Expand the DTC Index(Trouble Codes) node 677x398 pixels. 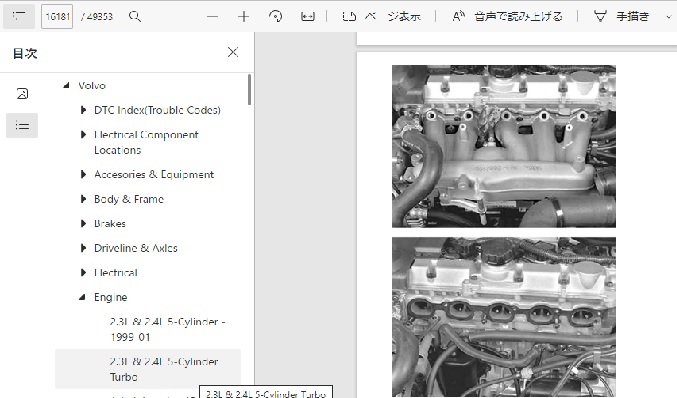click(x=83, y=110)
